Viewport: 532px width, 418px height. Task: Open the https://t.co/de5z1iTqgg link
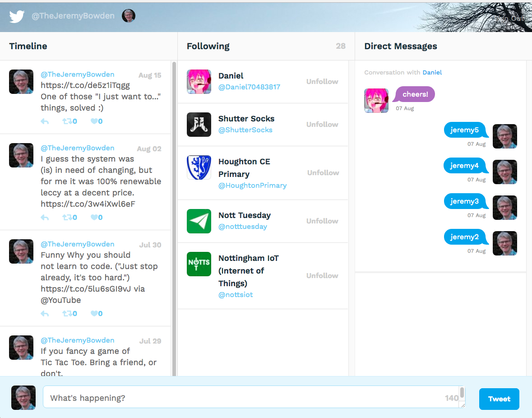click(85, 85)
